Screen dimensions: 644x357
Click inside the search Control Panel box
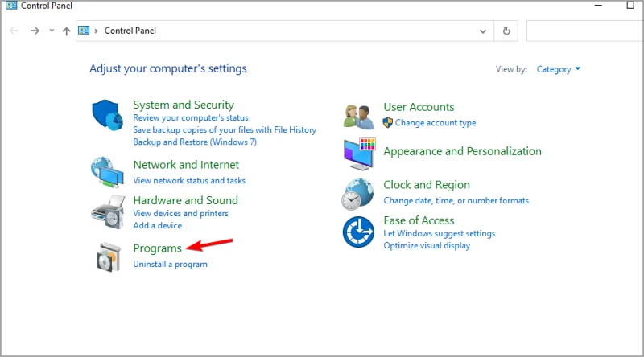tap(585, 31)
